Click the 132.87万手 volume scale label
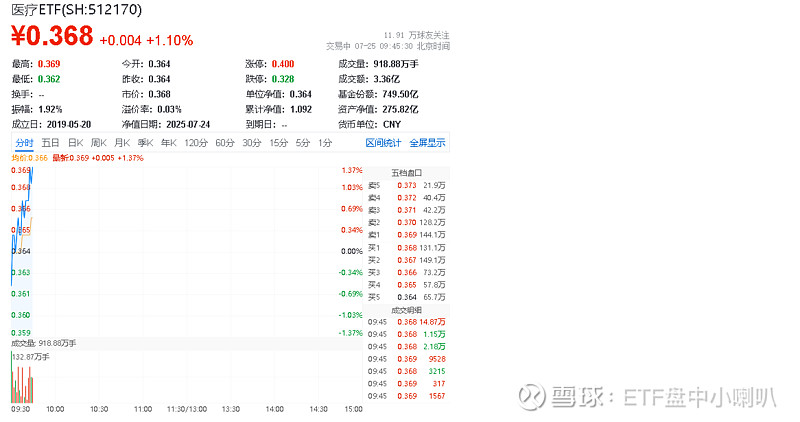Screen dimensions: 800x422 [31, 357]
